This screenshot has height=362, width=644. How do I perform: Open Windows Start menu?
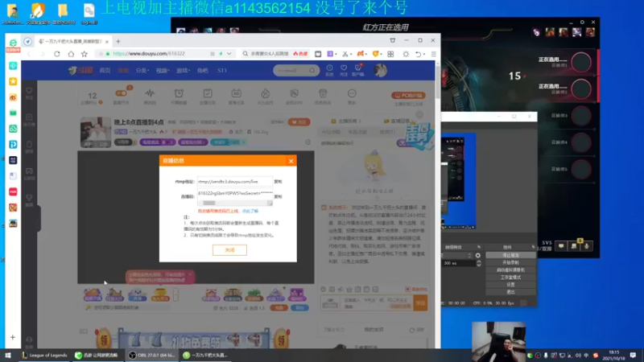[8, 356]
